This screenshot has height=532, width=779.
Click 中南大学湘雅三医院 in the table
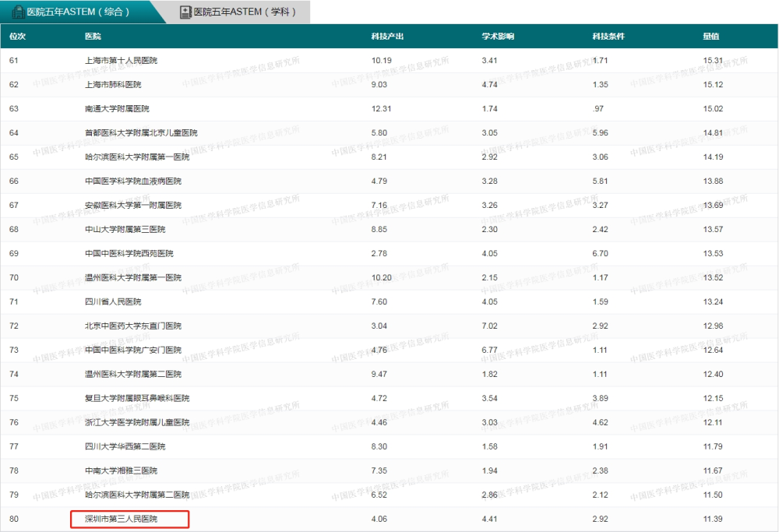[122, 471]
